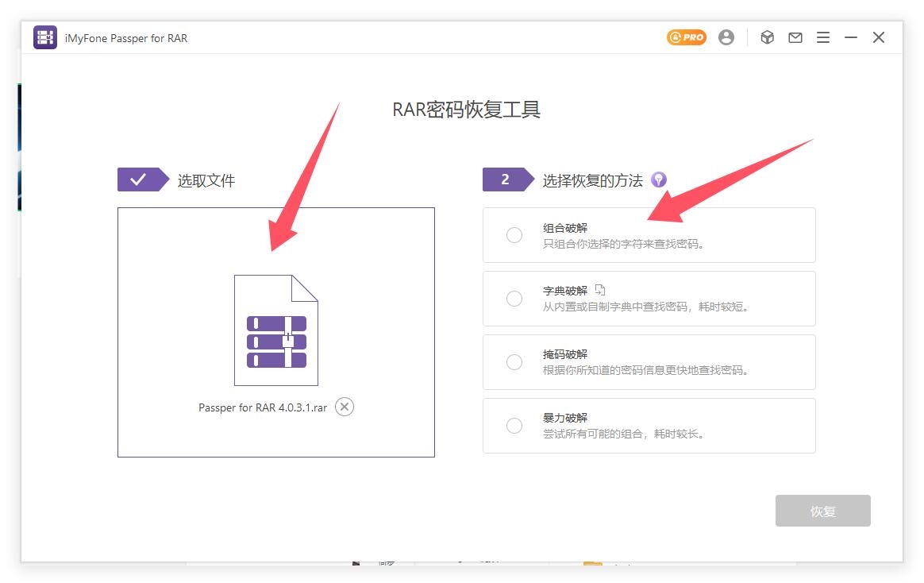Image resolution: width=924 pixels, height=583 pixels.
Task: Open the mail feedback icon
Action: point(795,37)
